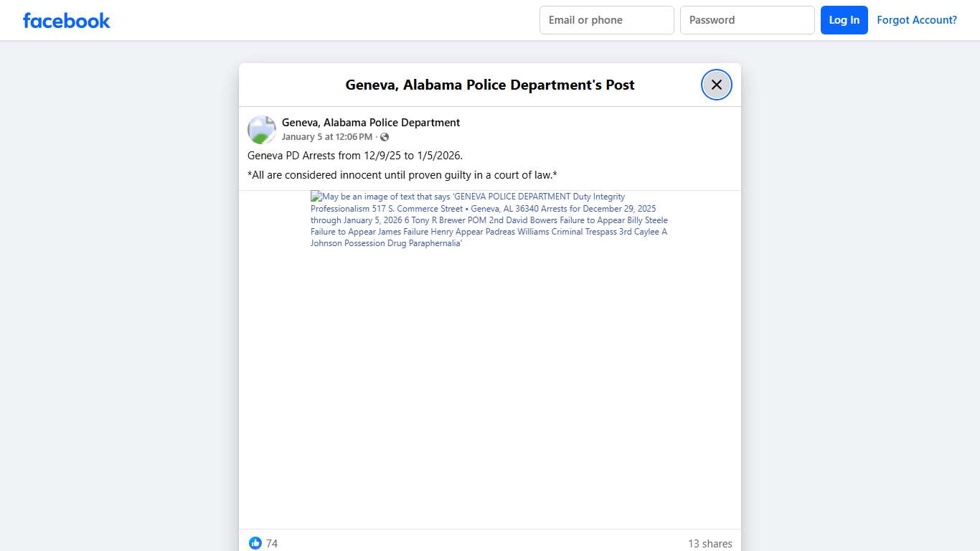Click the 74 reactions count
This screenshot has height=551, width=980.
tap(271, 543)
